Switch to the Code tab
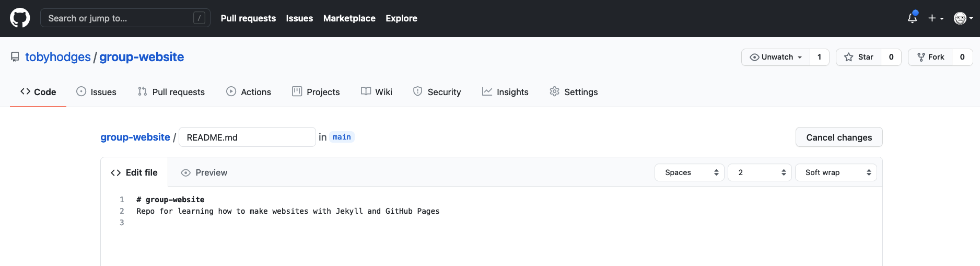Image resolution: width=980 pixels, height=266 pixels. click(38, 92)
